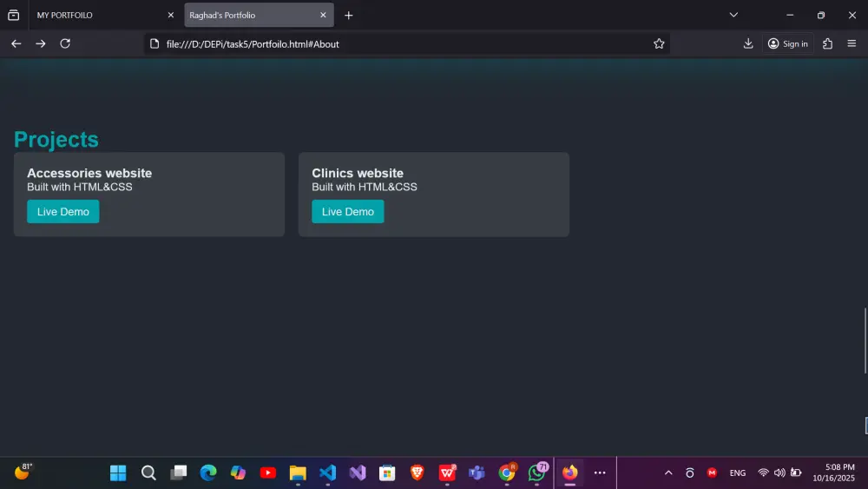Screen dimensions: 868x489
Task: Open Task View on the taskbar
Action: pyautogui.click(x=178, y=473)
